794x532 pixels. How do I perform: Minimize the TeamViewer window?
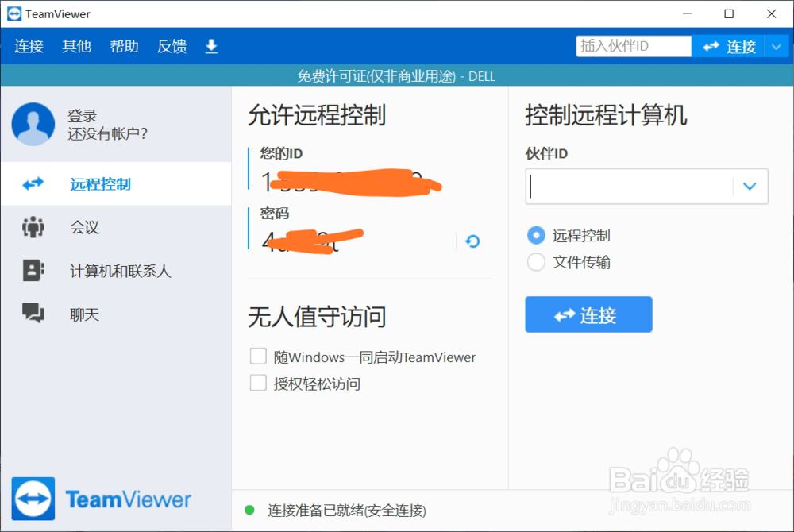(x=687, y=13)
